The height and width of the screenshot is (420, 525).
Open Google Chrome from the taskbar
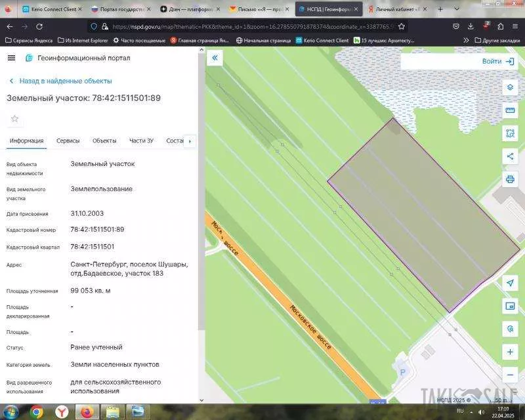(37, 411)
